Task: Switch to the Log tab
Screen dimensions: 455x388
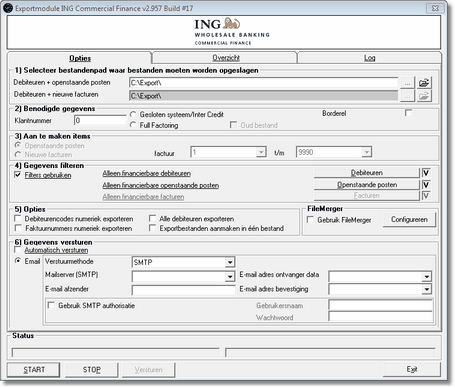Action: click(369, 58)
